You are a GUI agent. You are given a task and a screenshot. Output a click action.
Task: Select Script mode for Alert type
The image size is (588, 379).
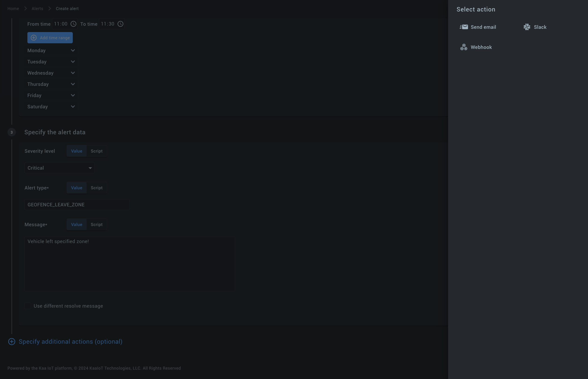pyautogui.click(x=97, y=188)
